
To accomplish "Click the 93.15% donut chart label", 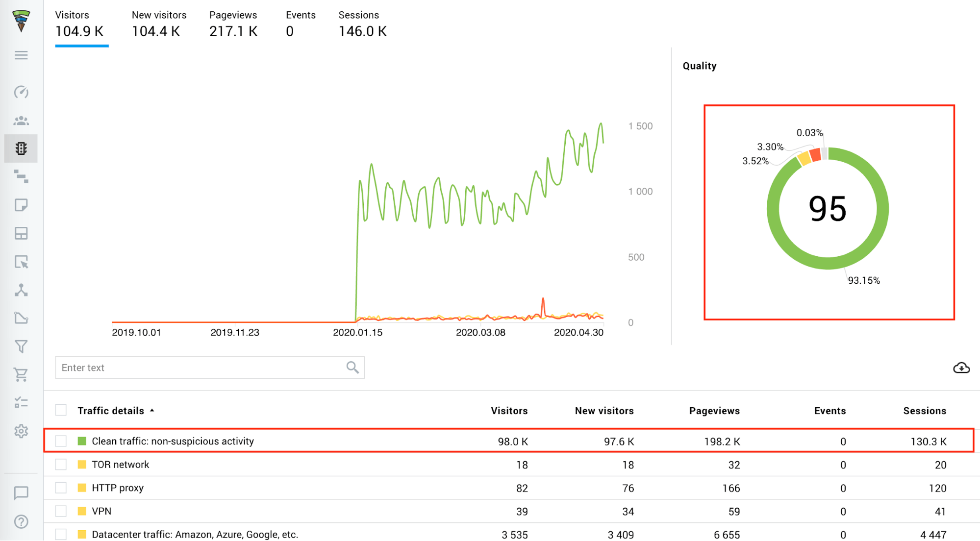I will [864, 280].
